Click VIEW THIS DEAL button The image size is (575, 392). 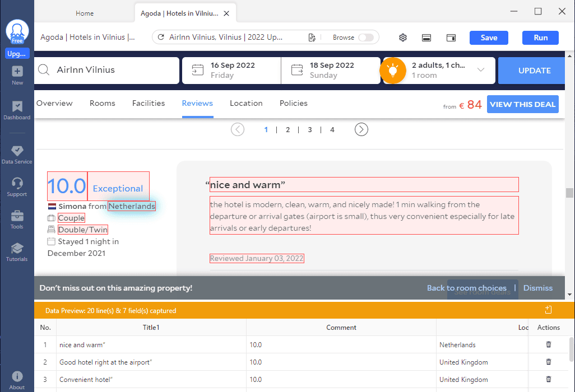(522, 104)
